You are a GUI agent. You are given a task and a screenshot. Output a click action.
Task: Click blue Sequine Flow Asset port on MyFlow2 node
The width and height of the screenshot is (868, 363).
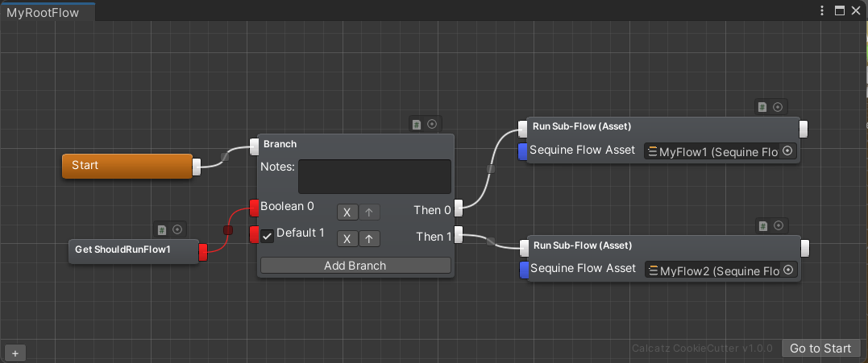[524, 270]
